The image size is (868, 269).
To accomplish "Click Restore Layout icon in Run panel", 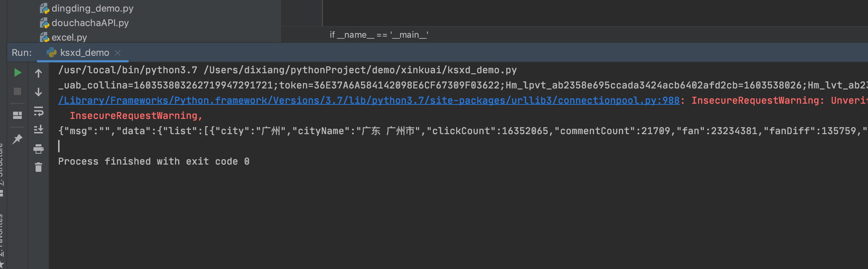I will (17, 115).
